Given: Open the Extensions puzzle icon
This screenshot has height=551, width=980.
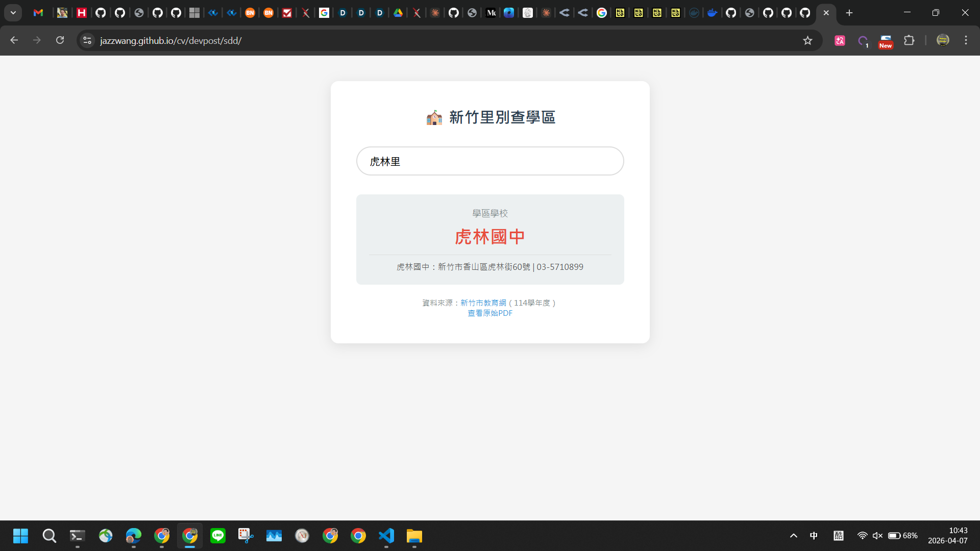Looking at the screenshot, I should [909, 40].
